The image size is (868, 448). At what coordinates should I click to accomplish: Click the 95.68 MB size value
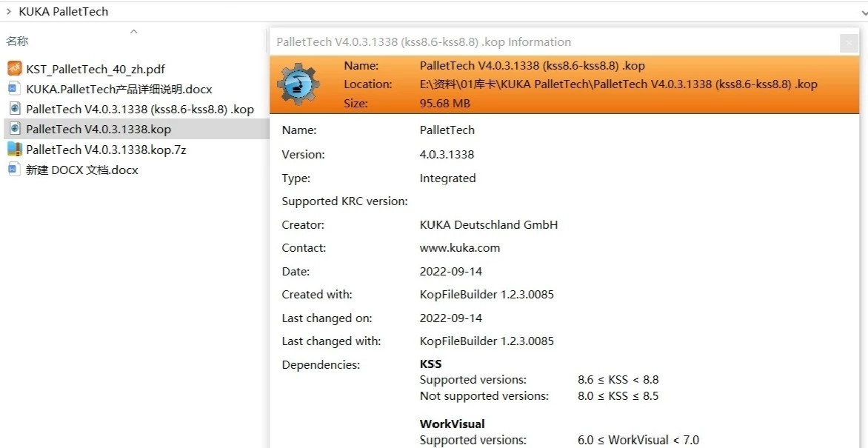tap(444, 104)
